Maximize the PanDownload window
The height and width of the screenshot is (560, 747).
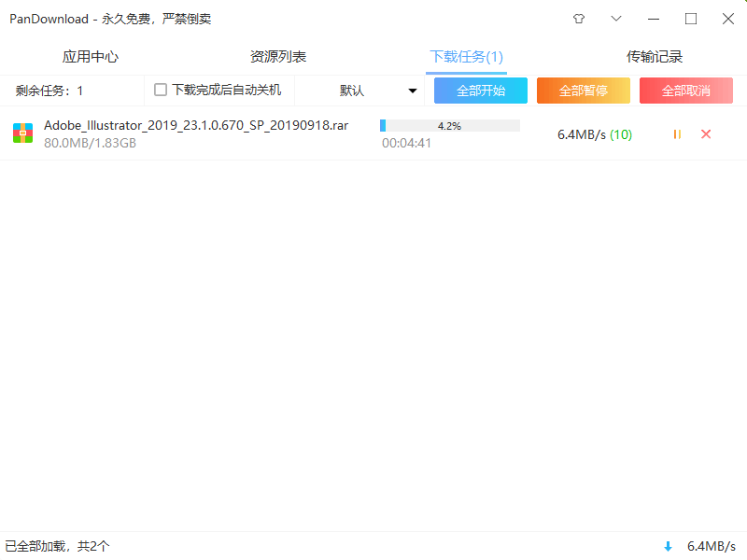[x=691, y=19]
